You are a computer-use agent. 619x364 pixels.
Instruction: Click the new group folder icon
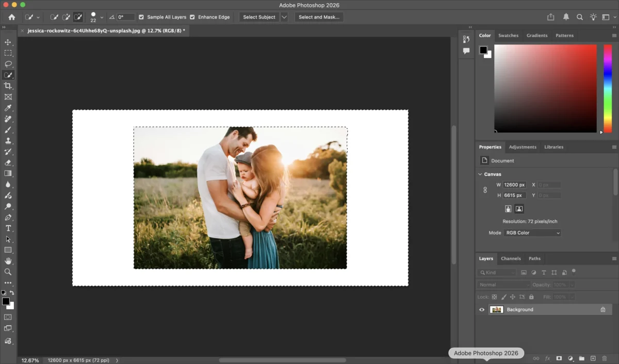point(581,358)
